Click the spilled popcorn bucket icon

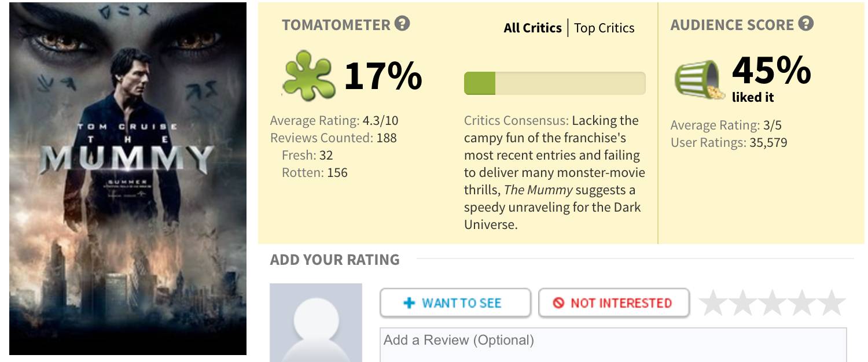(x=700, y=80)
